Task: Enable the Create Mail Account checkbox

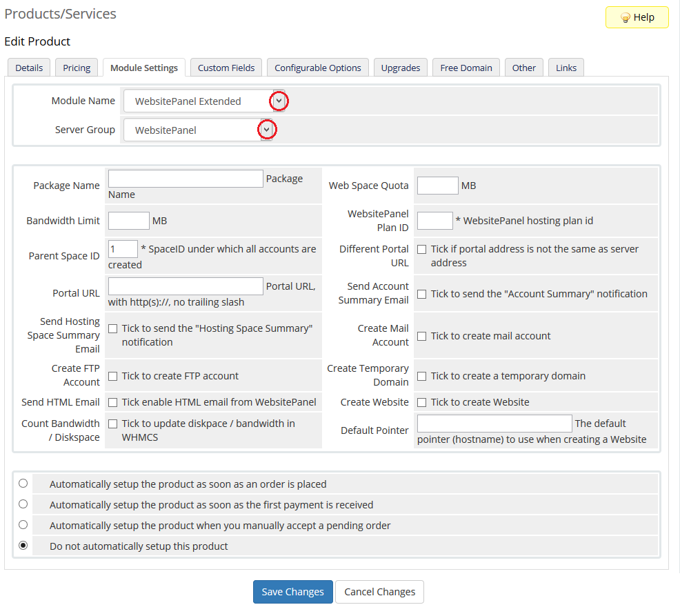Action: pos(421,336)
